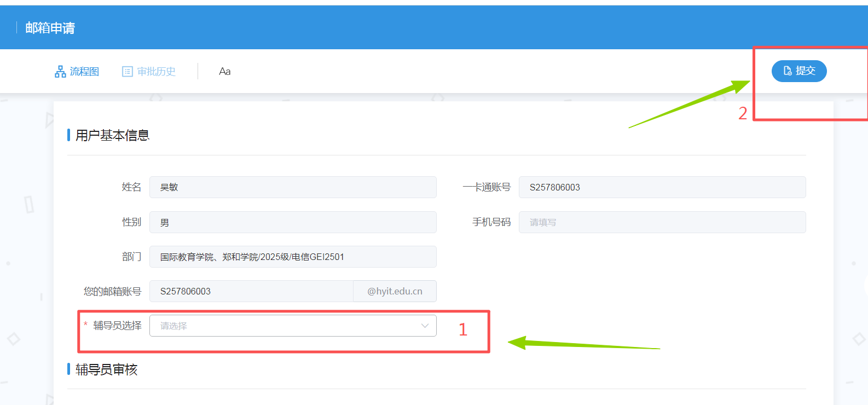Click the 姓名 field showing 吴敏
Viewport: 868px width, 405px height.
coord(292,187)
